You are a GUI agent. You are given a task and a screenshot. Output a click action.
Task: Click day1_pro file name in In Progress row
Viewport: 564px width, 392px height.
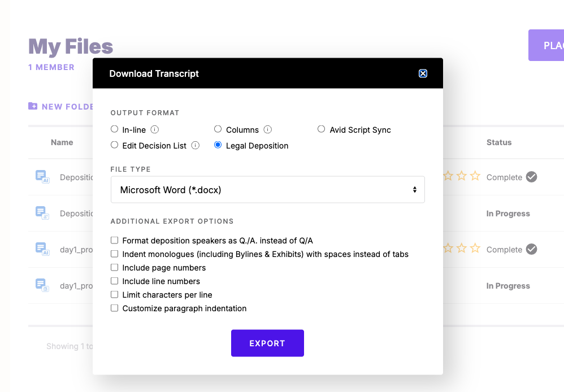[76, 286]
